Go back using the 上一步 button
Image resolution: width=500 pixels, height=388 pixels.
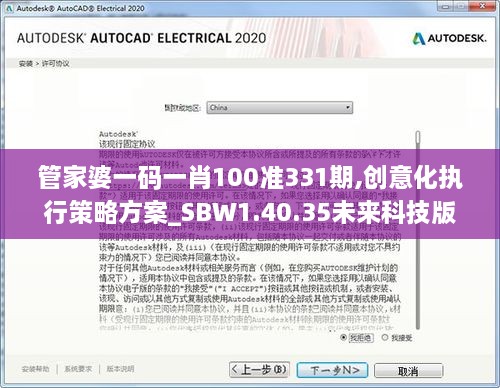[260, 370]
